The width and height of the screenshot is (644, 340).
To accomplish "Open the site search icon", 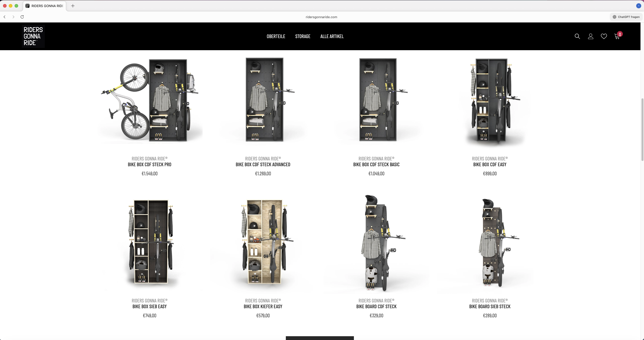I will (577, 36).
